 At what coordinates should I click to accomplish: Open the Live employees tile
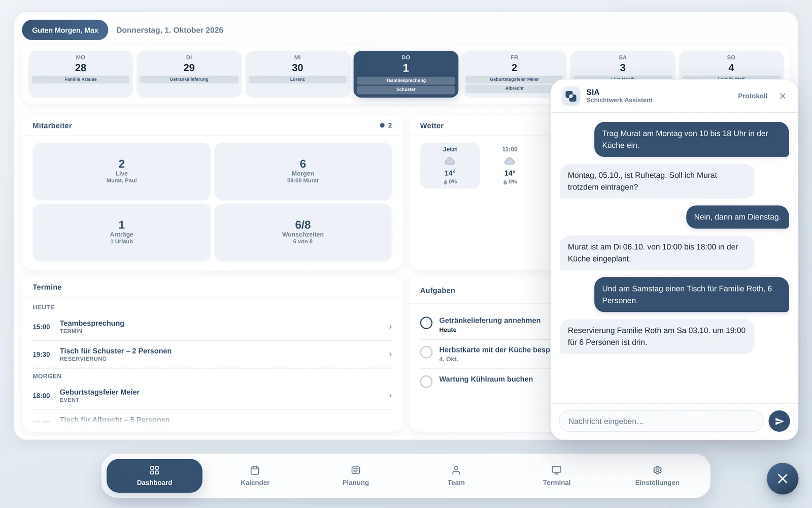[122, 171]
